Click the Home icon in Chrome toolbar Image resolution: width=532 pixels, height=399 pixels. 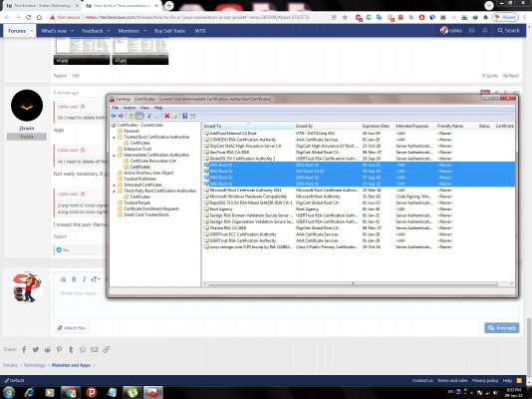[x=40, y=17]
